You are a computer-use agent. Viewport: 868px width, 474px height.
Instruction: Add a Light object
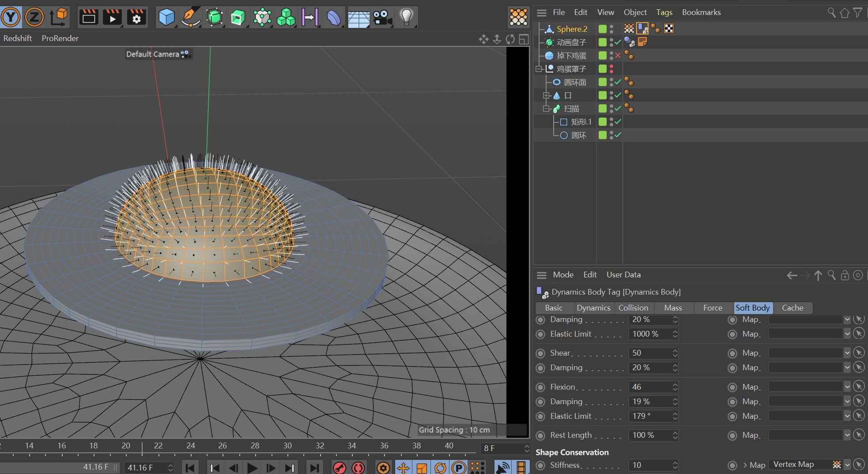[x=406, y=17]
